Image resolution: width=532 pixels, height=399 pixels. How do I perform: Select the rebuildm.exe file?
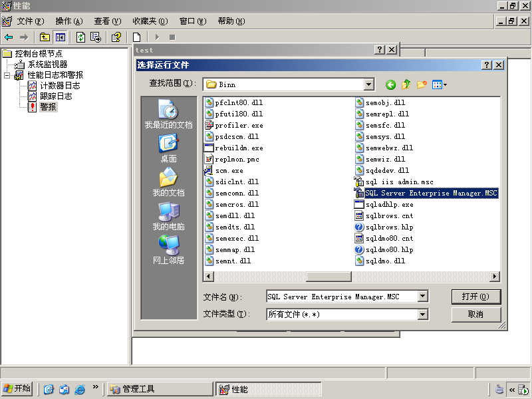[234, 148]
